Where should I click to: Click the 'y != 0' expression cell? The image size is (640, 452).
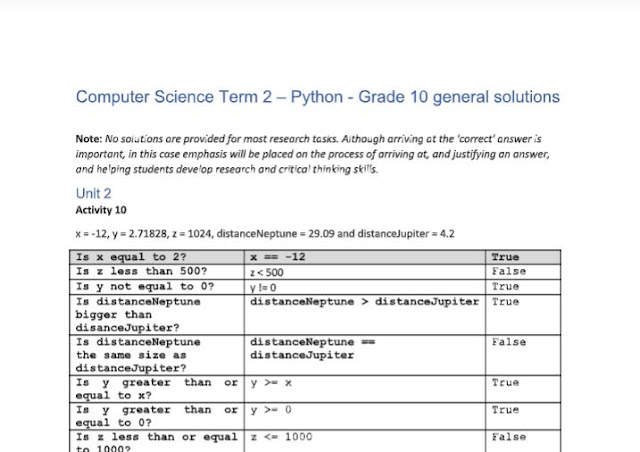263,287
